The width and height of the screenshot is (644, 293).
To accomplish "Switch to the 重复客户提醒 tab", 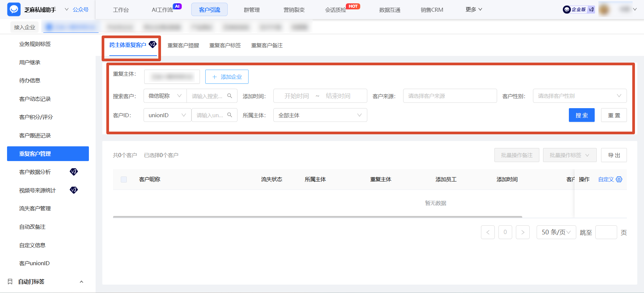I will [x=183, y=45].
